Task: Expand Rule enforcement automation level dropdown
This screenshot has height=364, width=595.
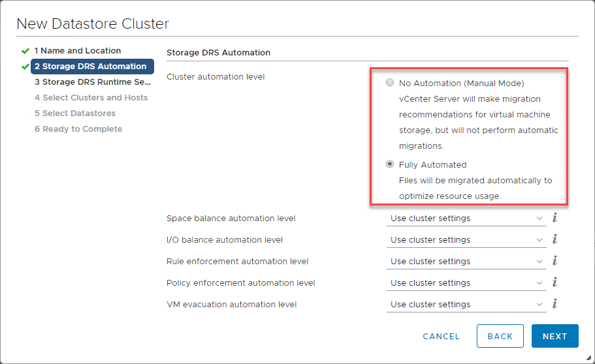Action: coord(466,262)
